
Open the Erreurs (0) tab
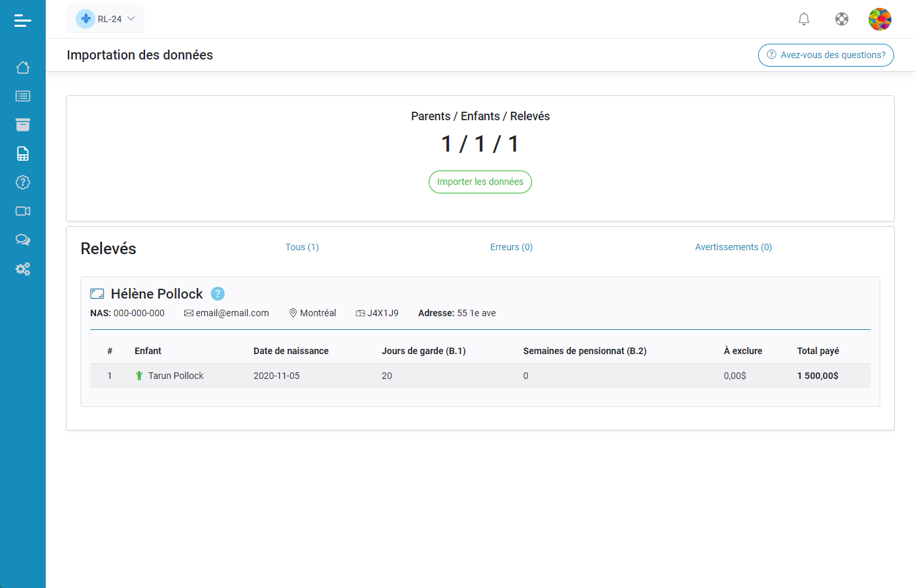click(512, 247)
